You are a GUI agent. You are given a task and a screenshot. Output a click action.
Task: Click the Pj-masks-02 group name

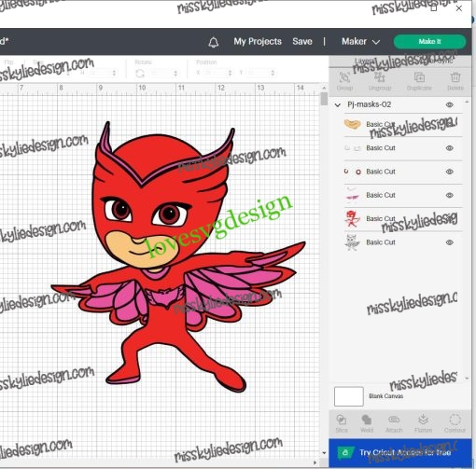pyautogui.click(x=369, y=104)
